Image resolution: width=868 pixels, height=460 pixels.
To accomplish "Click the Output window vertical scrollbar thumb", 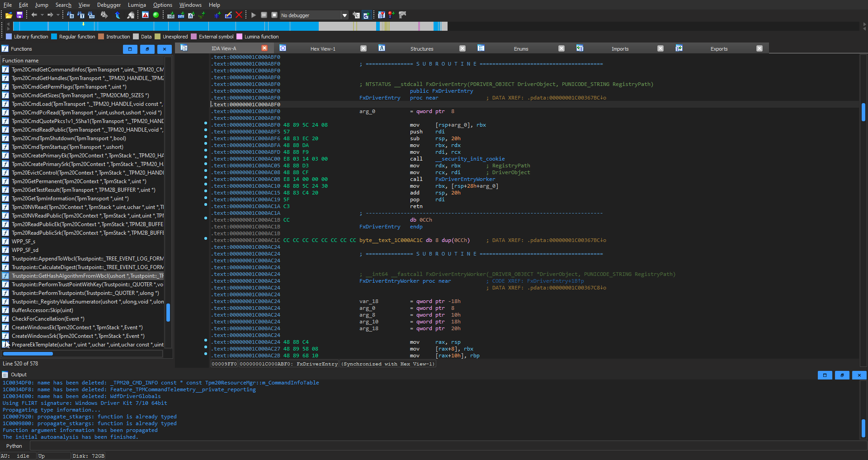I will click(863, 428).
